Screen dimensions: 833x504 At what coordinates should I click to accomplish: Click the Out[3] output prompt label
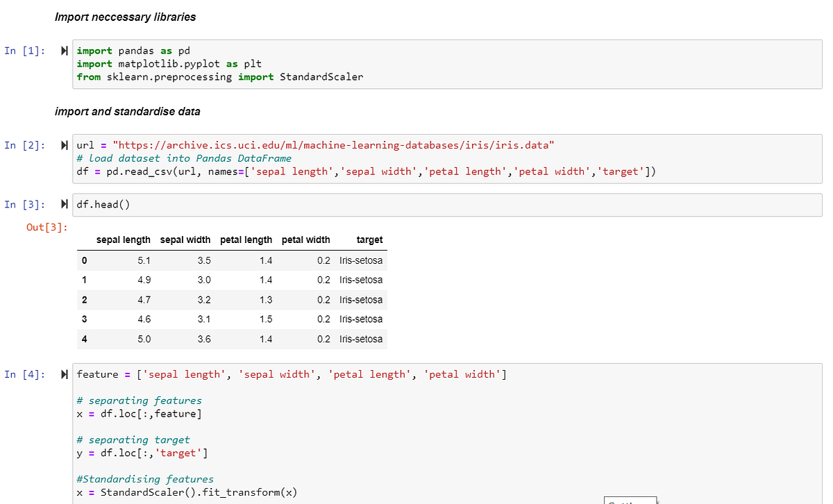pos(46,228)
